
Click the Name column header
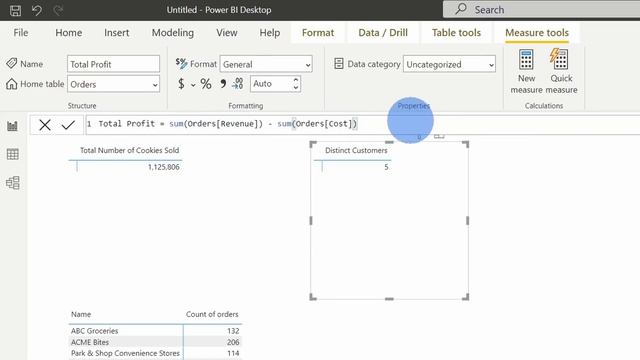click(x=81, y=314)
